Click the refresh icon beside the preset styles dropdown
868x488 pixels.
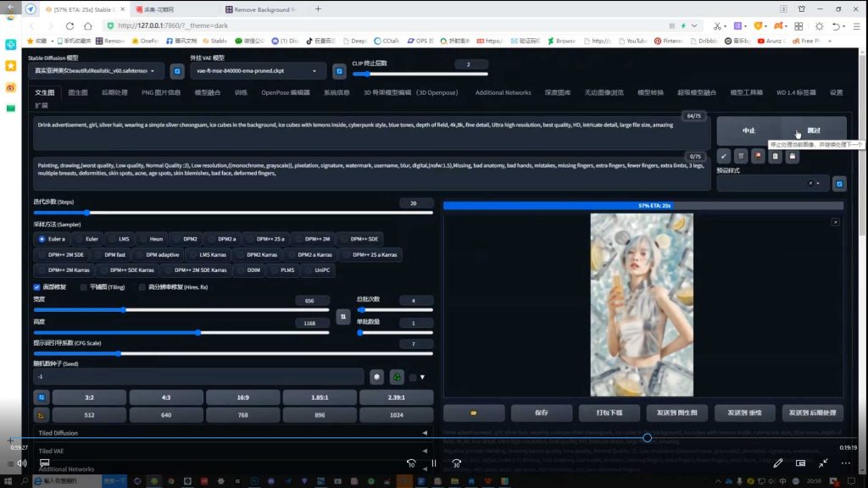pyautogui.click(x=839, y=183)
